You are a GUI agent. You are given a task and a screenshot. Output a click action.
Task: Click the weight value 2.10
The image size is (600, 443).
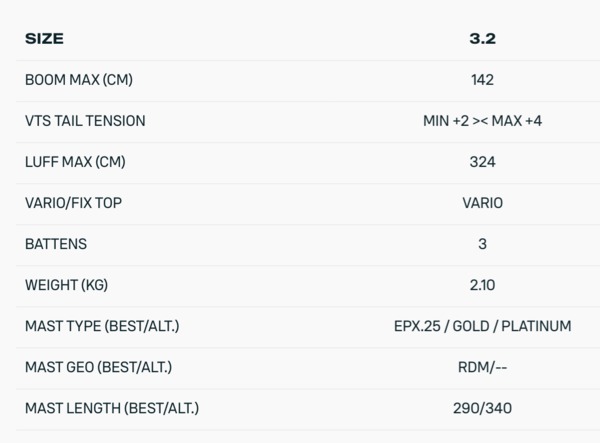click(482, 285)
